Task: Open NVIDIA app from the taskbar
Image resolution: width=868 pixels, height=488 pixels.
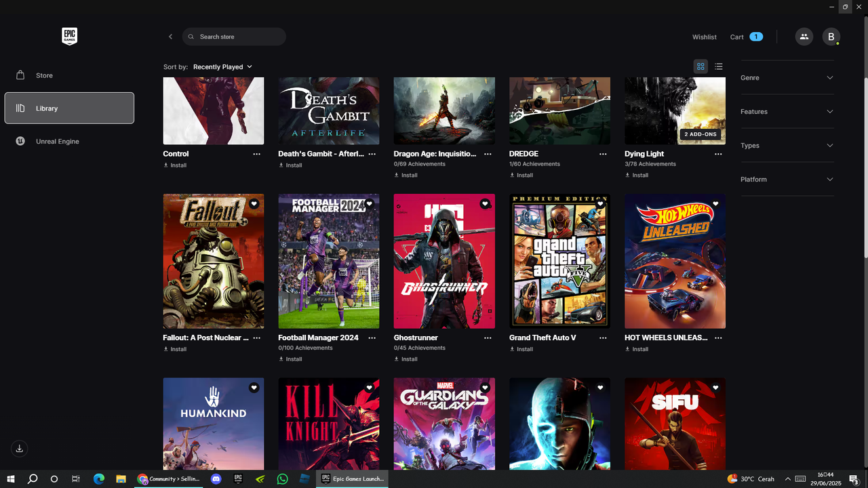Action: 260,479
